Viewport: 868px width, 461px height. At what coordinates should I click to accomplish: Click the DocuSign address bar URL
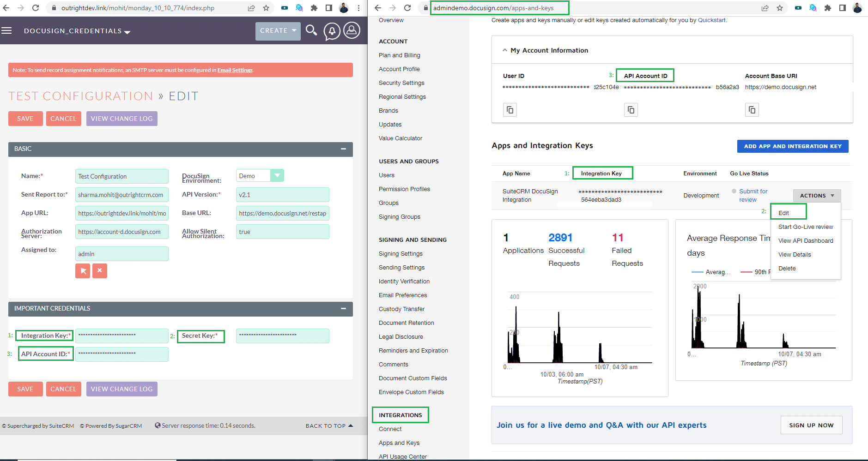[493, 8]
